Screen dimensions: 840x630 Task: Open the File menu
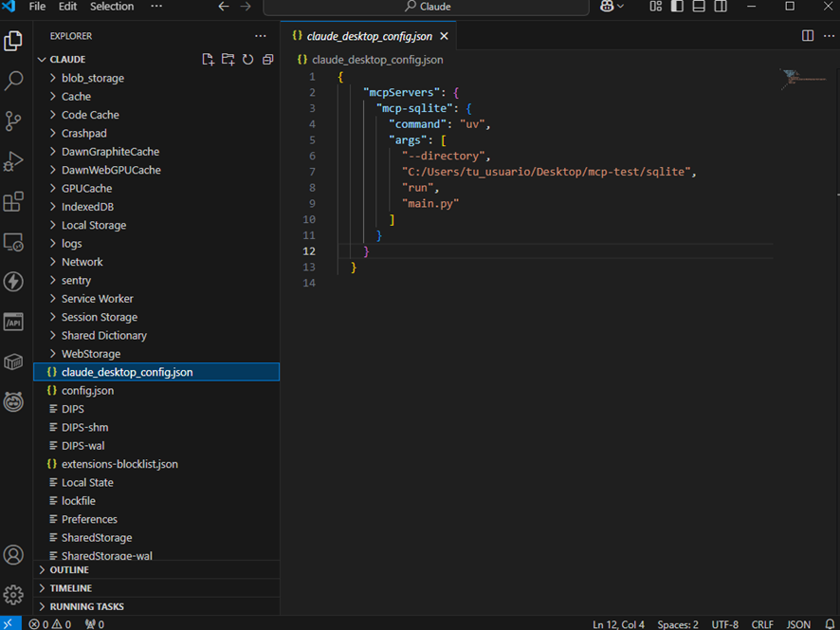(37, 7)
